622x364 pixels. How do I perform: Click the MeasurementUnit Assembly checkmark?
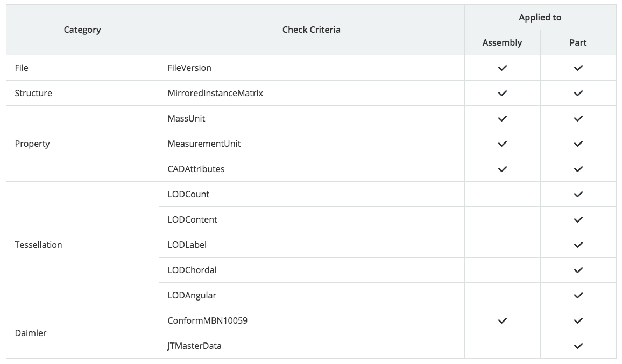click(x=502, y=144)
